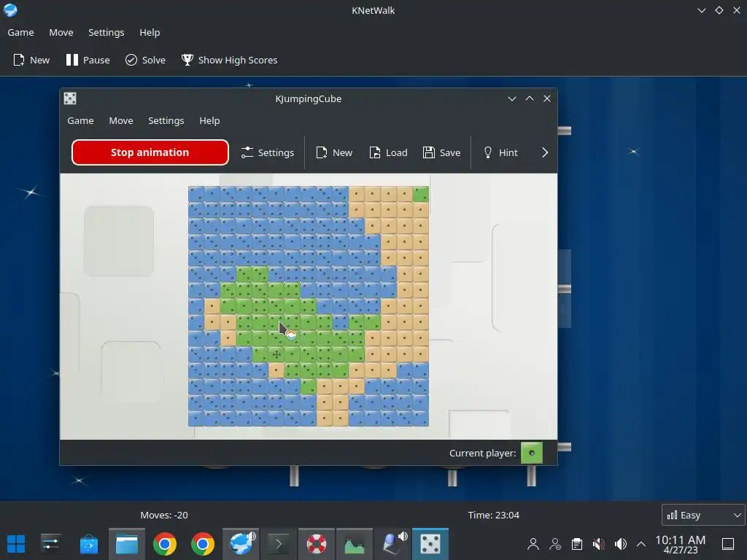This screenshot has height=560, width=747.
Task: Open KNetWalk Game menu
Action: click(x=20, y=32)
